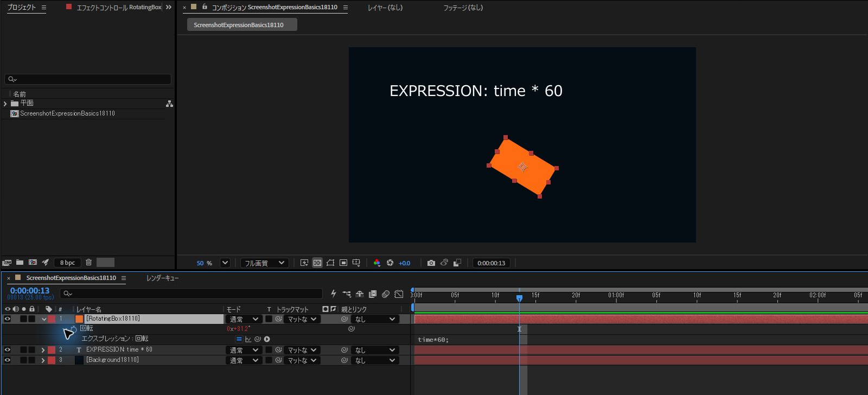Toggle the post-expression graph button

point(248,339)
